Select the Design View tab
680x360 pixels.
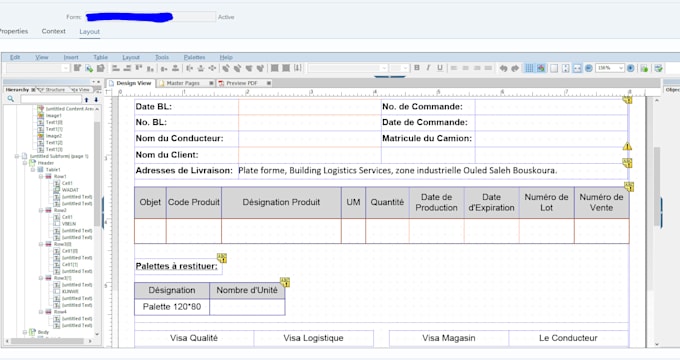pos(134,83)
